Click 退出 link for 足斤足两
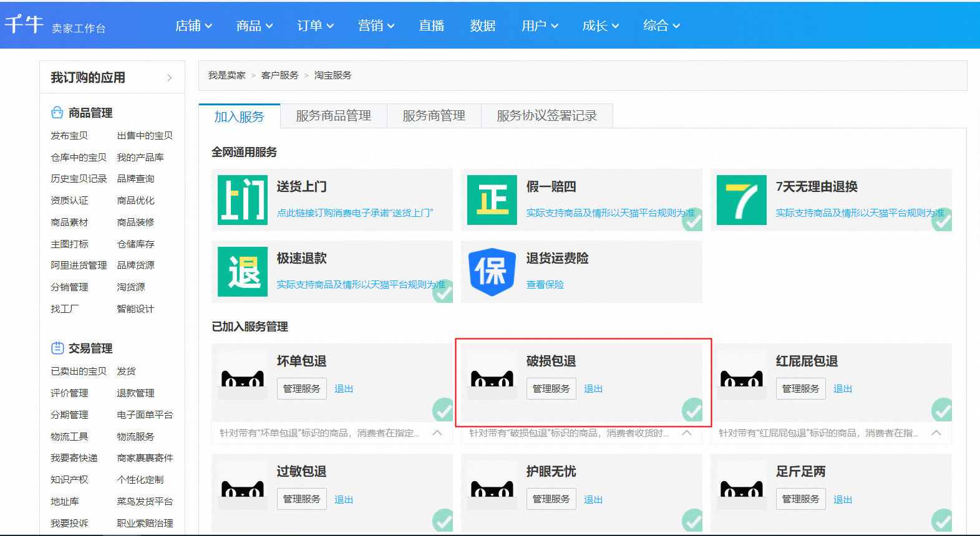Viewport: 980px width, 536px height. click(x=843, y=499)
